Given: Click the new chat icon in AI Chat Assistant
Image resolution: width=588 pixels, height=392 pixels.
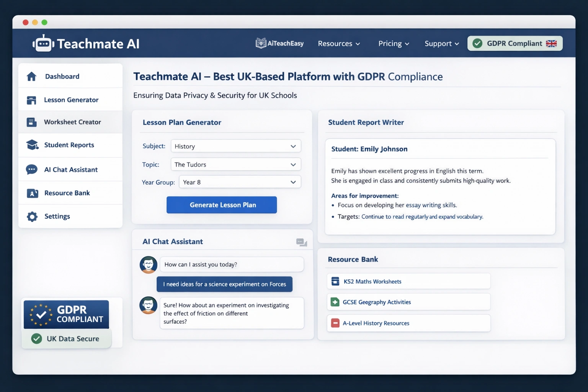Looking at the screenshot, I should (301, 242).
